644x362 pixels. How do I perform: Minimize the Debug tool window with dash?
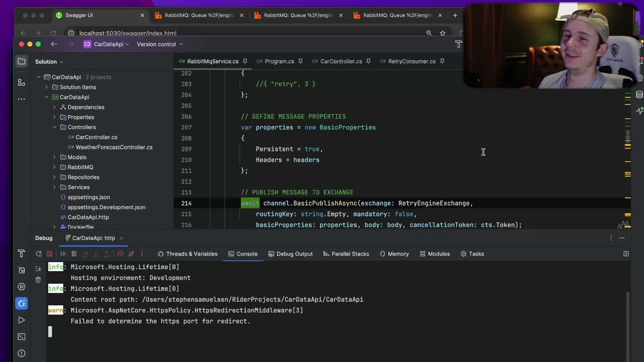coord(622,238)
